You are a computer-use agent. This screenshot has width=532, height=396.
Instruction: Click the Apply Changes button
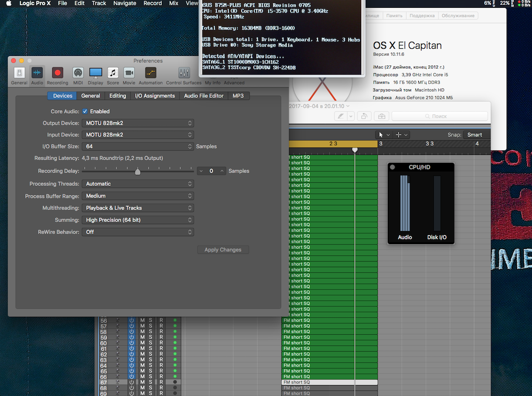(x=223, y=250)
